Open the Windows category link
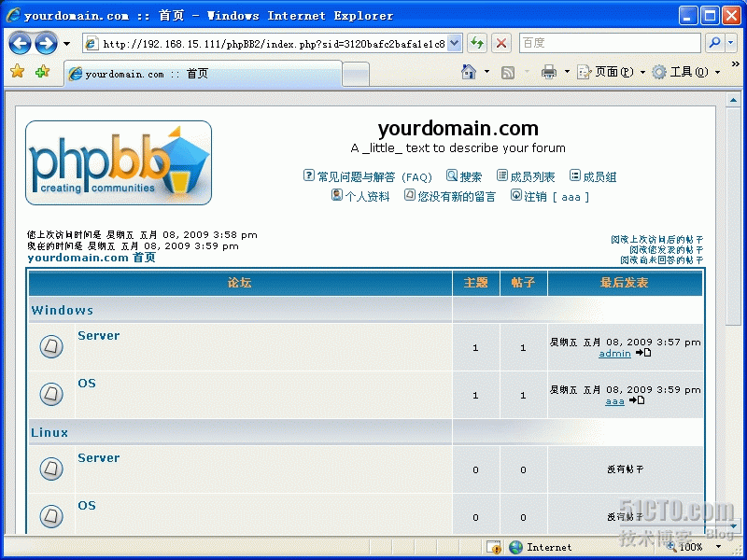The height and width of the screenshot is (560, 747). click(62, 311)
